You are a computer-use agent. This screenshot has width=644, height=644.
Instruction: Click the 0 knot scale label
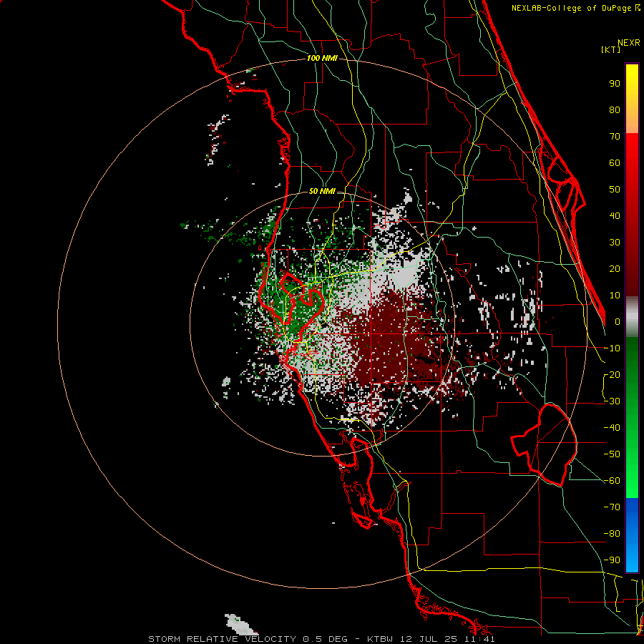coord(618,321)
